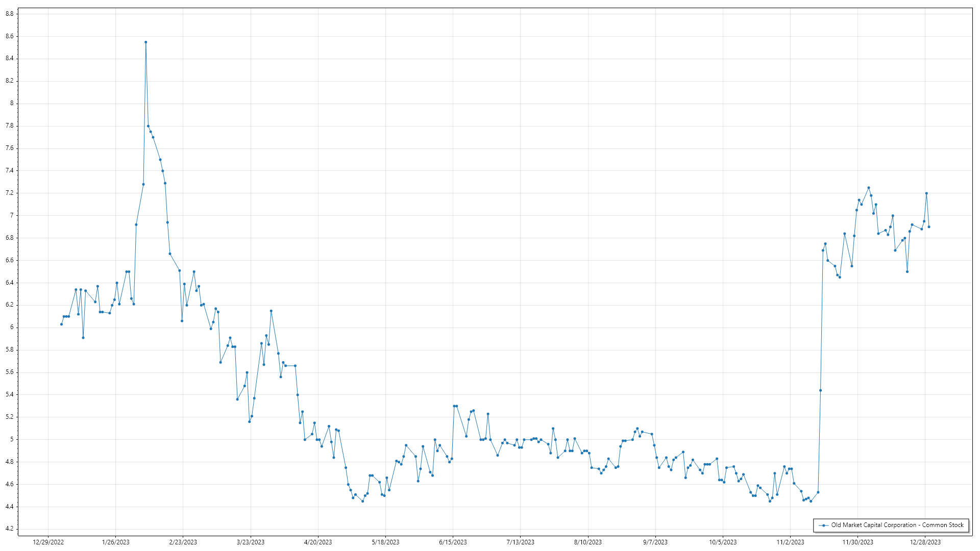The height and width of the screenshot is (551, 980).
Task: Click the highest data point near 8.55
Action: tap(146, 42)
